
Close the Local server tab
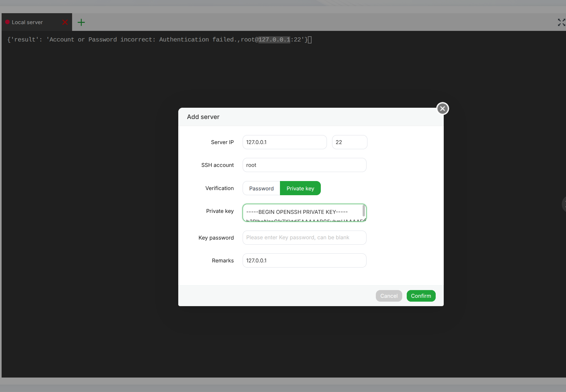65,22
